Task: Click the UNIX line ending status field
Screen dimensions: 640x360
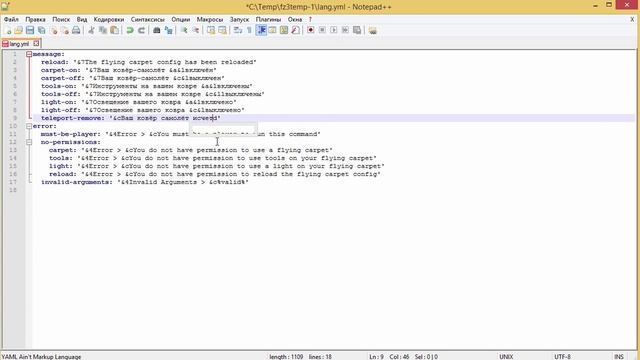Action: (x=506, y=357)
